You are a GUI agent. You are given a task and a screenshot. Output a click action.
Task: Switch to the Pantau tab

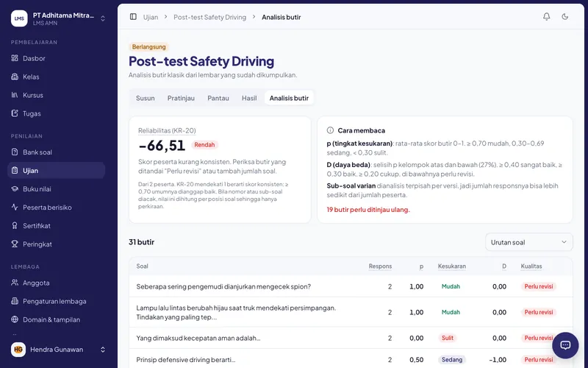coord(218,98)
